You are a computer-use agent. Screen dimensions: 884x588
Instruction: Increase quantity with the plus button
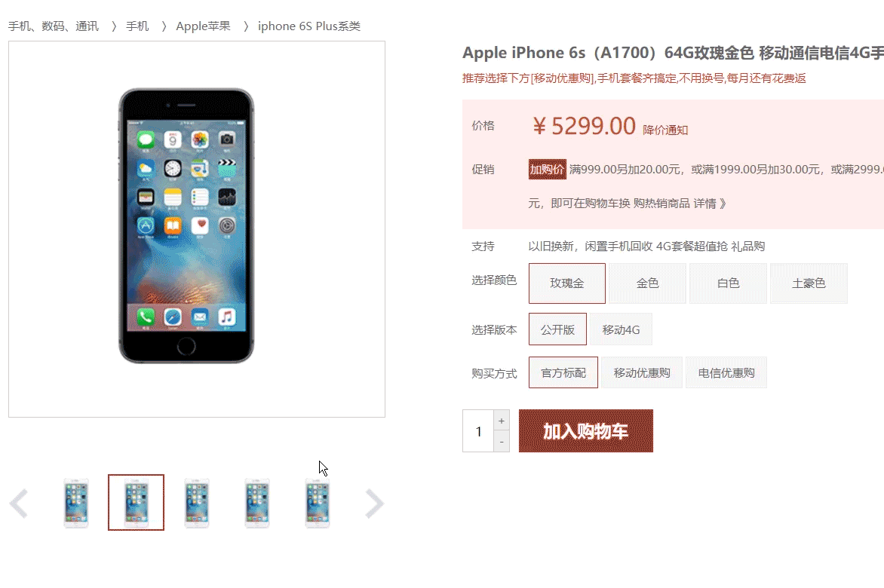click(502, 421)
